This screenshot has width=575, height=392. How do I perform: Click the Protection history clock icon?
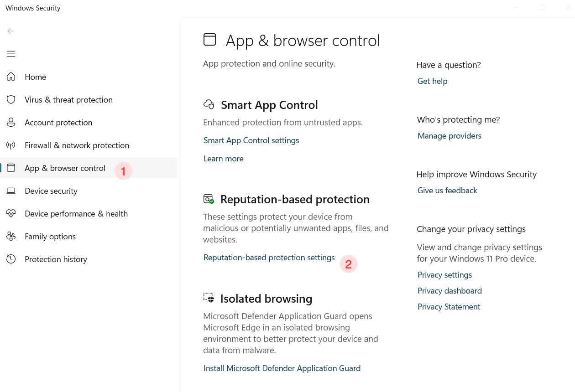(11, 259)
